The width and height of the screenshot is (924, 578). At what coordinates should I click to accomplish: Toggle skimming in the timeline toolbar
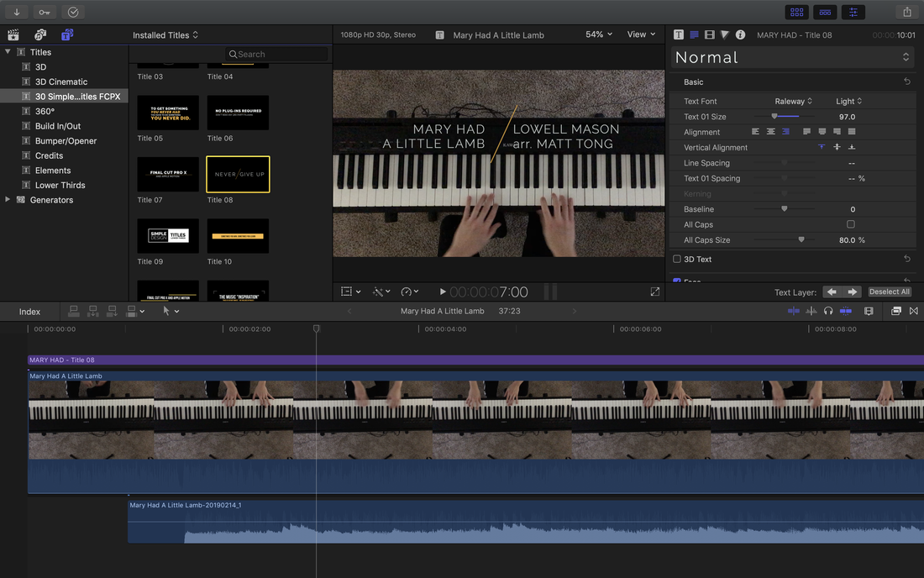click(794, 311)
